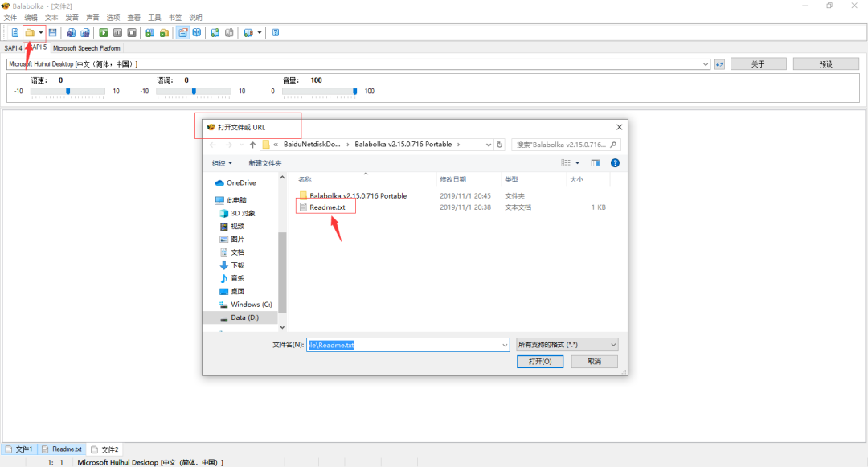Viewport: 868px width, 467px height.
Task: Select the Balabolka v2.15.0.716 Portable folder
Action: [358, 196]
